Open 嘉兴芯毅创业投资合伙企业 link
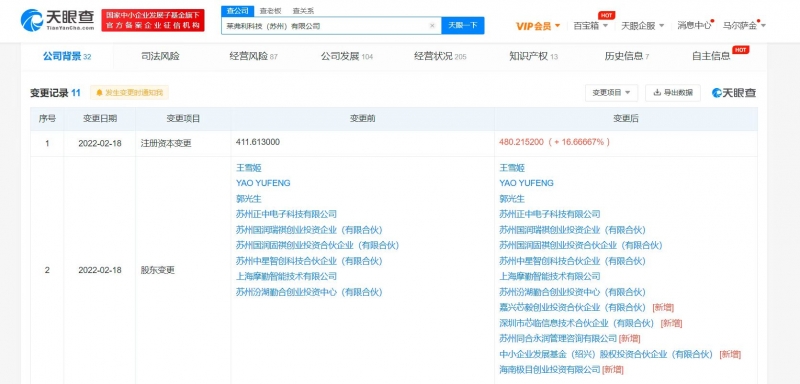 [x=572, y=308]
